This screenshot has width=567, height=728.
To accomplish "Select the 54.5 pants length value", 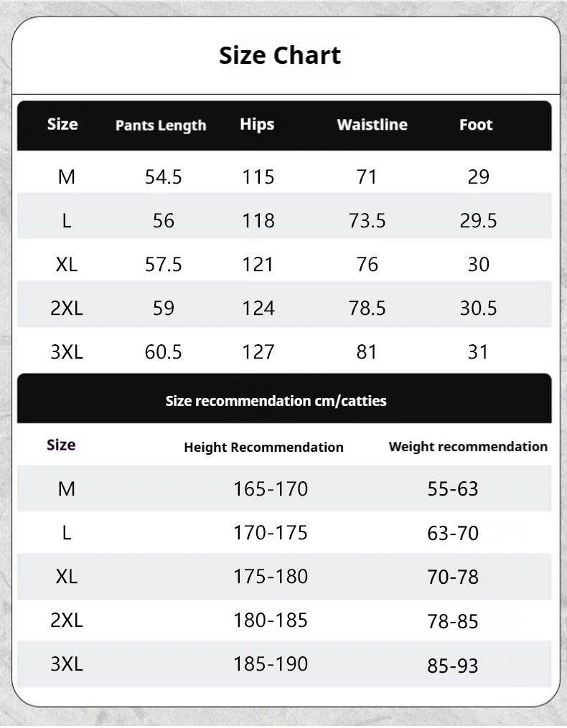I will point(164,176).
